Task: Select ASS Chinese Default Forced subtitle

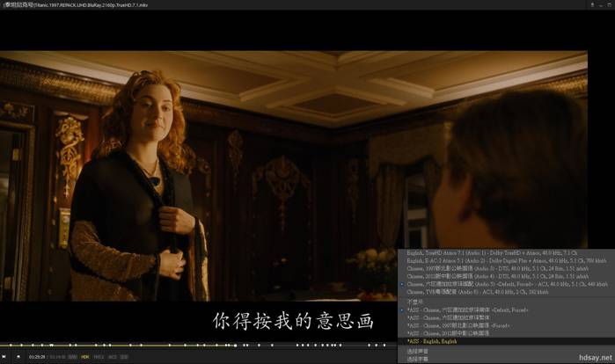Action: (506, 310)
